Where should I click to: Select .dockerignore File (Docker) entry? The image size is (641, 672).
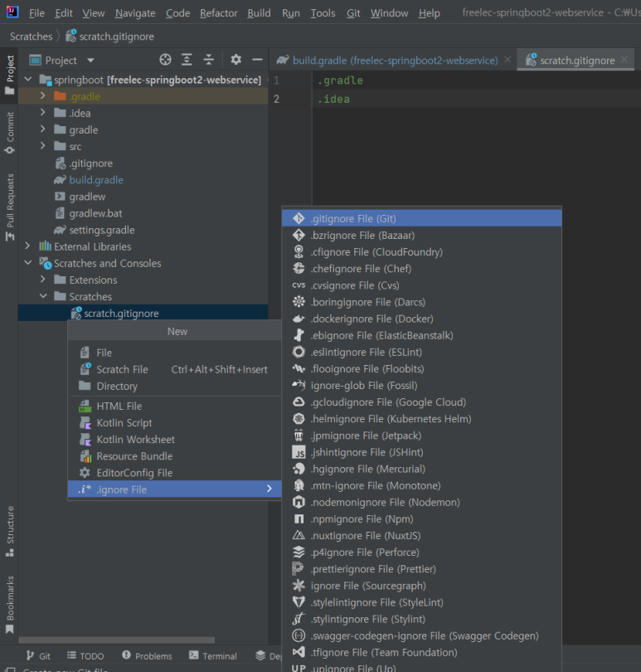421,319
